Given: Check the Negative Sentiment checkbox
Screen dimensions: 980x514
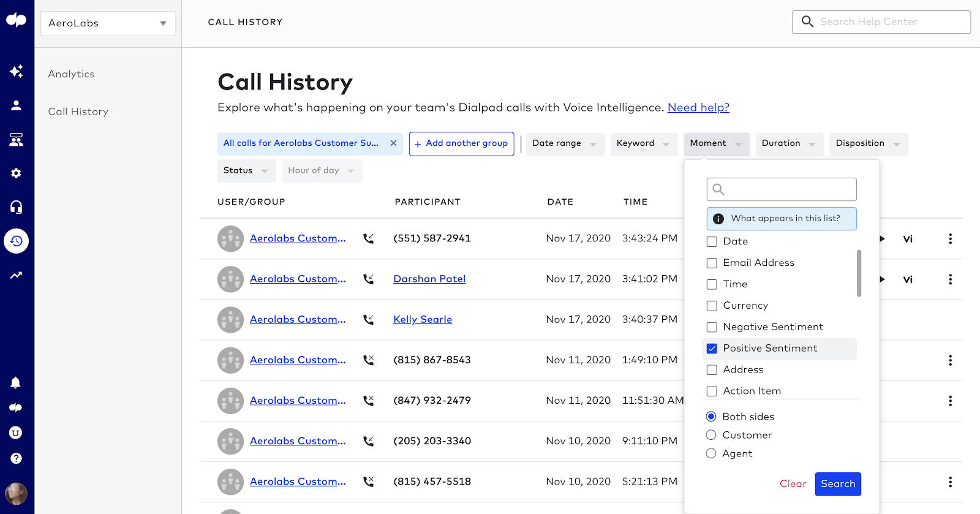Looking at the screenshot, I should click(712, 327).
